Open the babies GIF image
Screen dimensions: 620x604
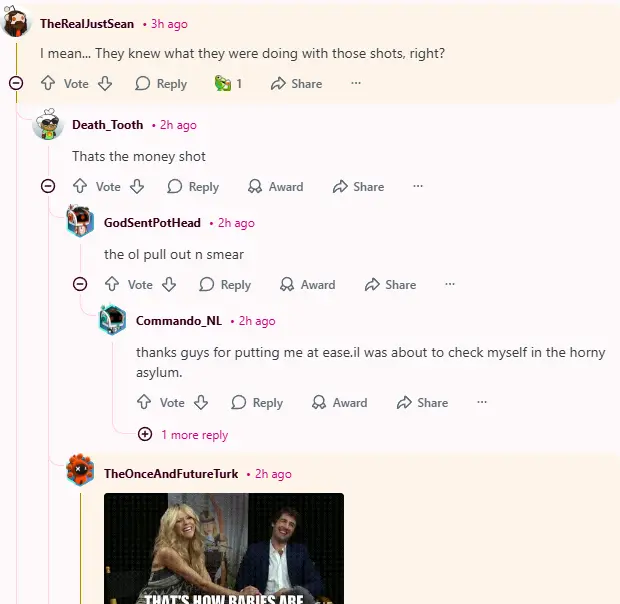click(x=224, y=548)
